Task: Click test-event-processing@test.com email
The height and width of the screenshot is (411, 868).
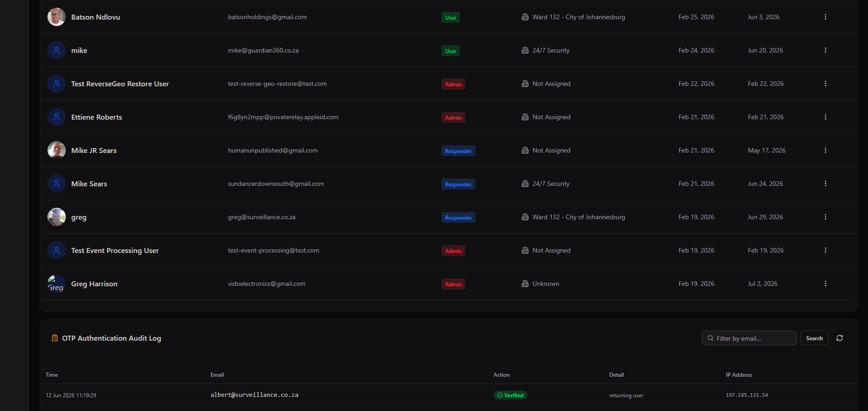Action: pos(274,250)
